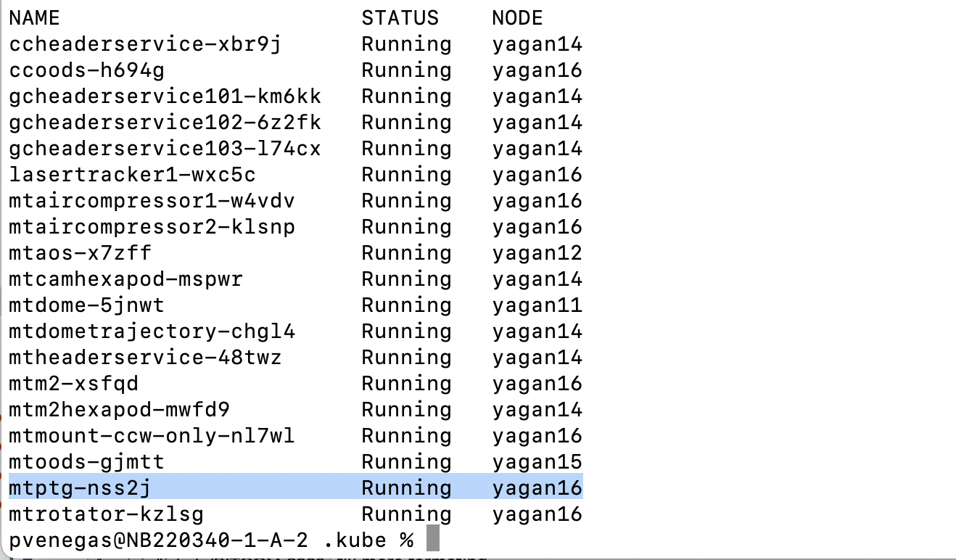Click yagan15 node on the mtoods row
Viewport: 956px width, 560px height.
point(537,461)
